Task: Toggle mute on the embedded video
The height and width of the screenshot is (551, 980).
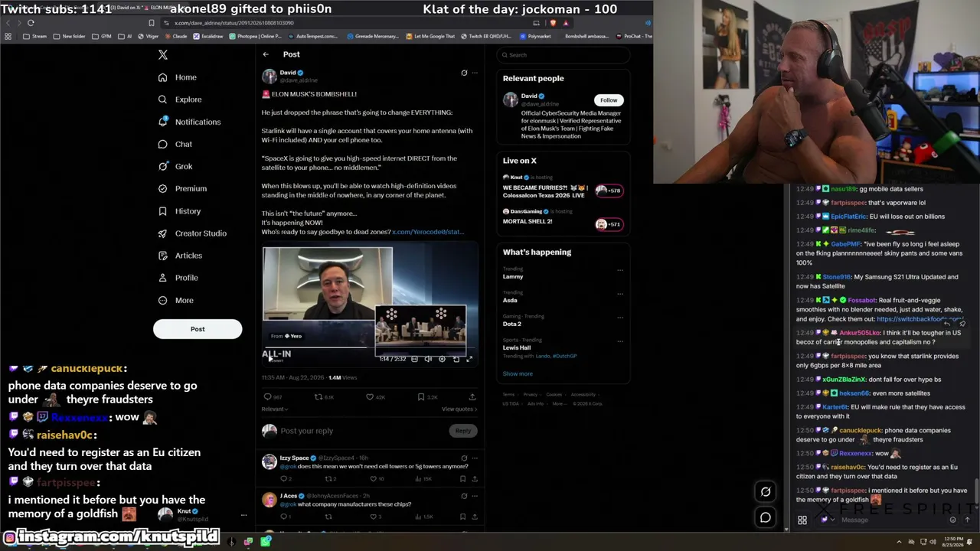Action: tap(428, 359)
